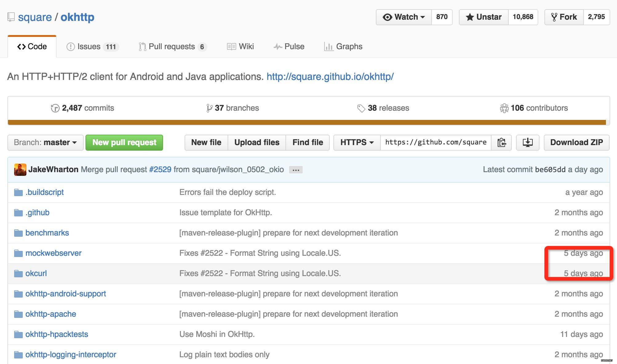Open the okcurl folder
This screenshot has width=617, height=364.
[36, 274]
